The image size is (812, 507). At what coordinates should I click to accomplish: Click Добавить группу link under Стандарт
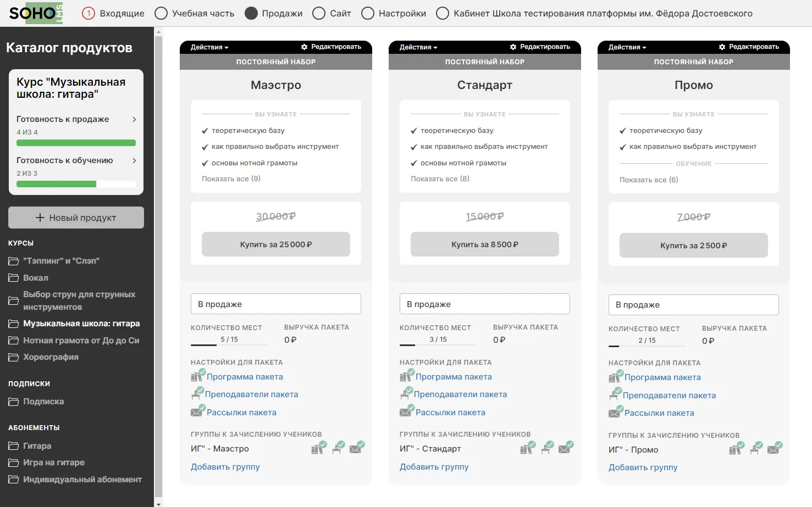point(434,467)
